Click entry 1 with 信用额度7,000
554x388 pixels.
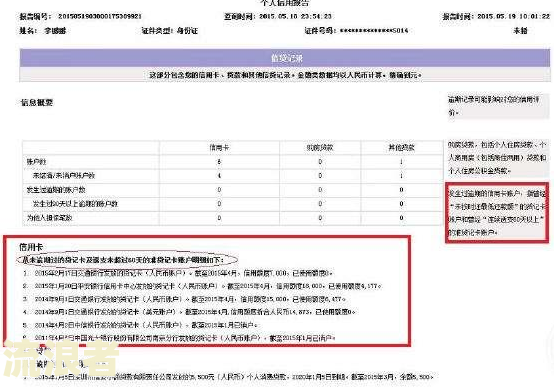click(183, 273)
